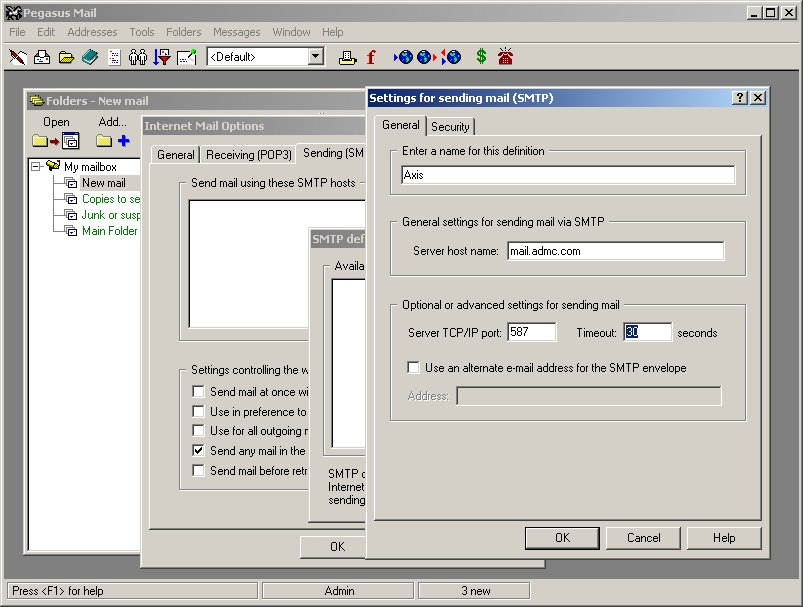This screenshot has height=607, width=803.
Task: Click the read new mail envelope icon
Action: coord(42,57)
